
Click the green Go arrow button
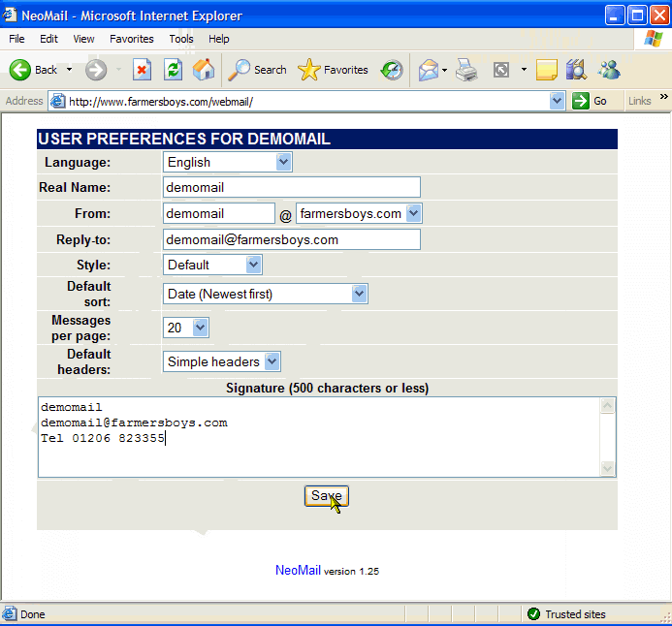590,101
